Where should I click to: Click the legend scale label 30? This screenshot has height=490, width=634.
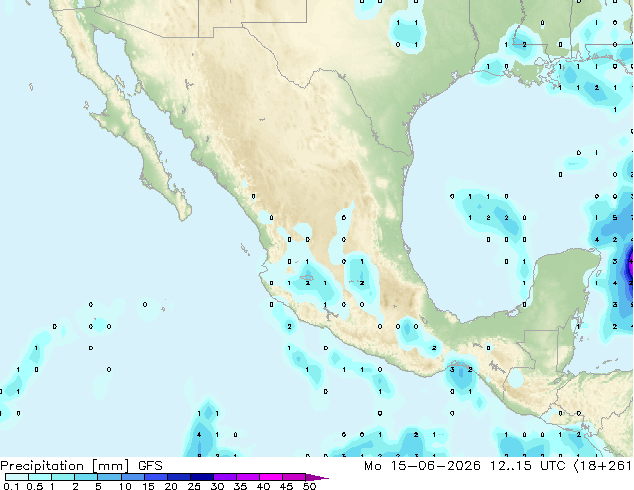(x=217, y=486)
